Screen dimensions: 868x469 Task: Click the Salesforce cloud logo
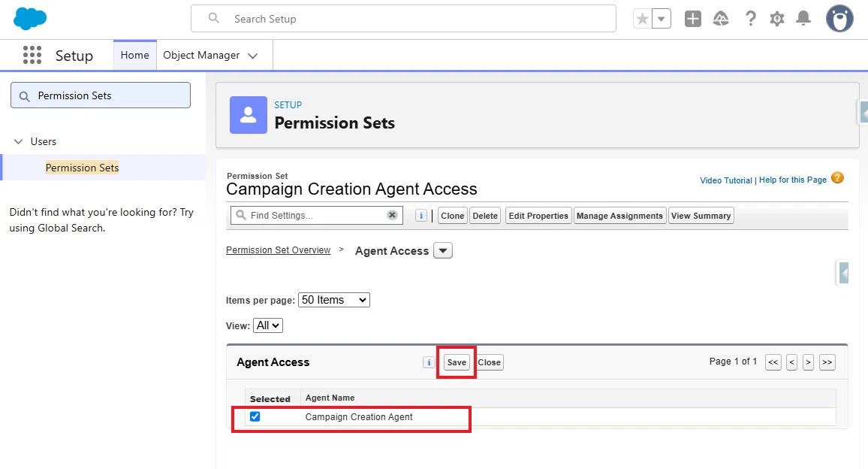click(30, 19)
